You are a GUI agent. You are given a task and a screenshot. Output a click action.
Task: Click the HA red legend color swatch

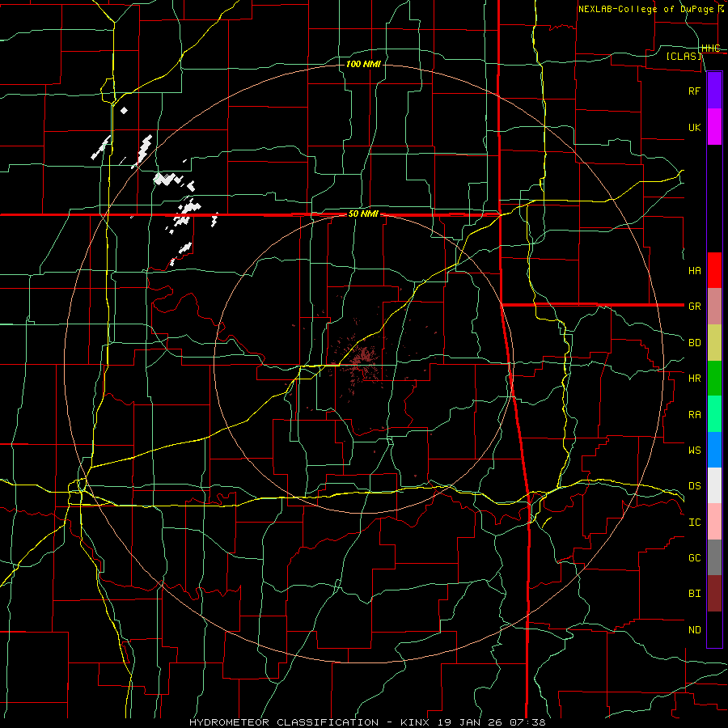pyautogui.click(x=714, y=270)
